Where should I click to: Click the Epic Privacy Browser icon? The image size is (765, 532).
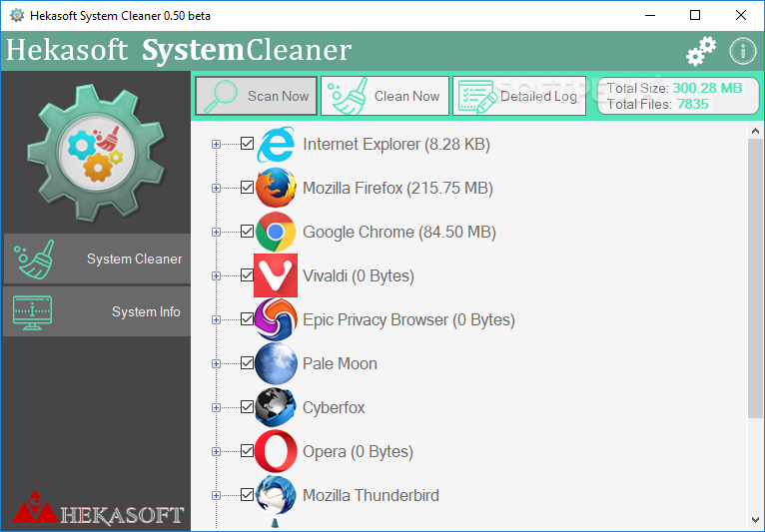click(276, 319)
